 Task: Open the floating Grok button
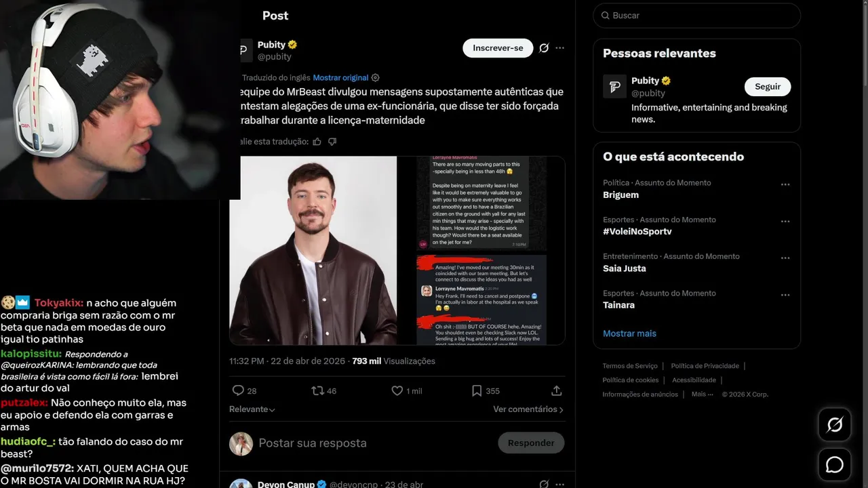pyautogui.click(x=834, y=425)
